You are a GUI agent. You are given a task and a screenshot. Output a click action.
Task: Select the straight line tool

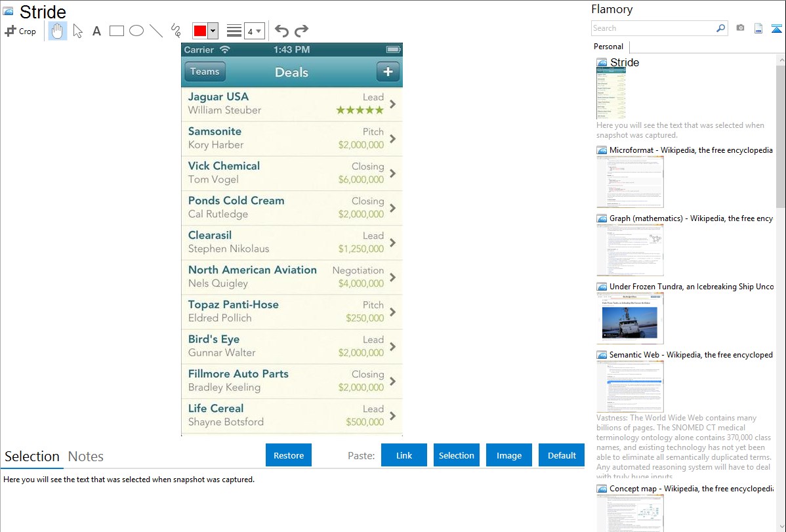(156, 31)
